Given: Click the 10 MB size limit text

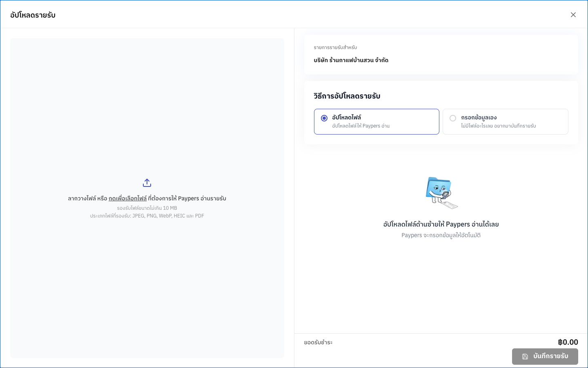Looking at the screenshot, I should [147, 208].
